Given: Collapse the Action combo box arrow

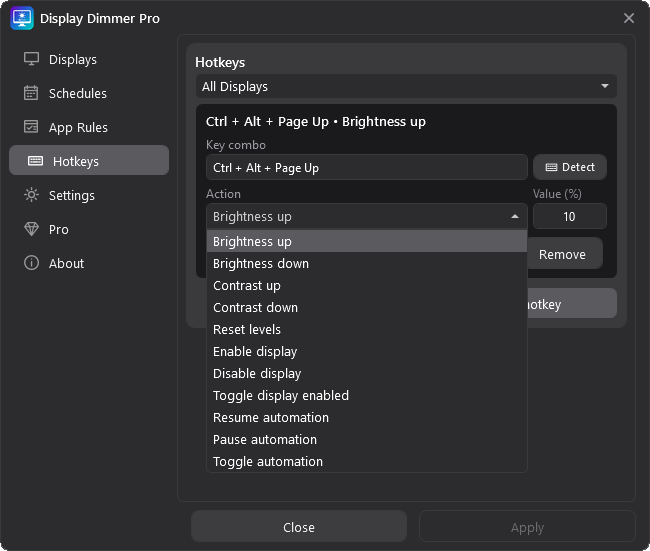Looking at the screenshot, I should click(515, 216).
